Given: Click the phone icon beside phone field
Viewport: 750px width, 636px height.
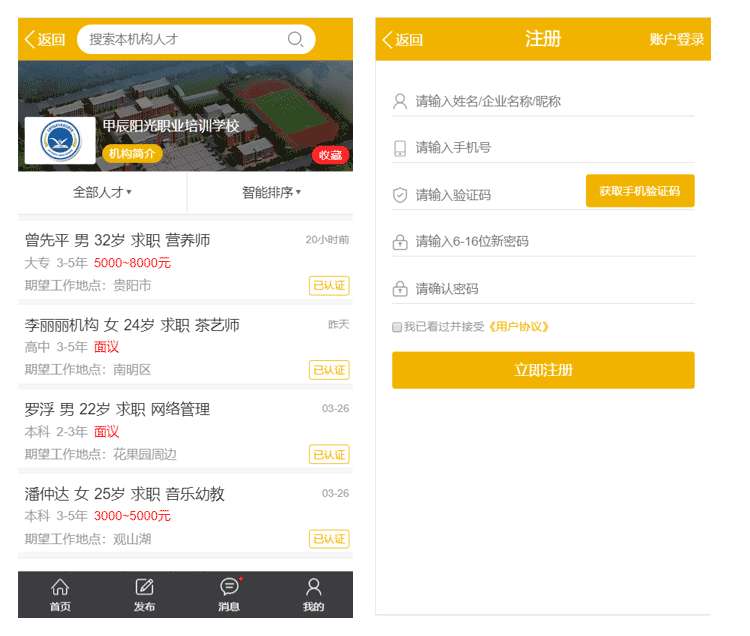Looking at the screenshot, I should [x=400, y=148].
